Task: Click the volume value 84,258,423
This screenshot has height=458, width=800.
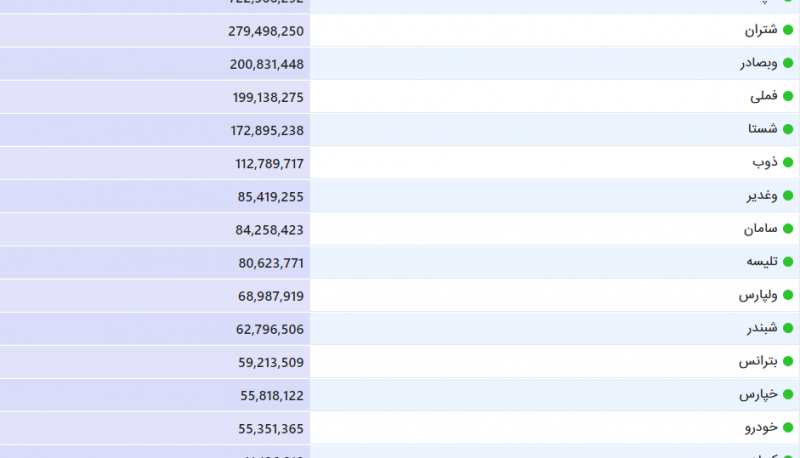Action: 269,230
